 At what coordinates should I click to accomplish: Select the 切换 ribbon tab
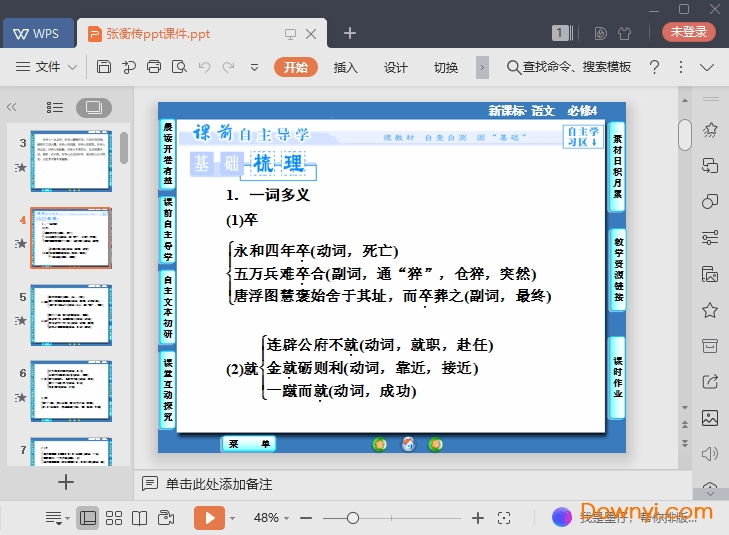[446, 67]
